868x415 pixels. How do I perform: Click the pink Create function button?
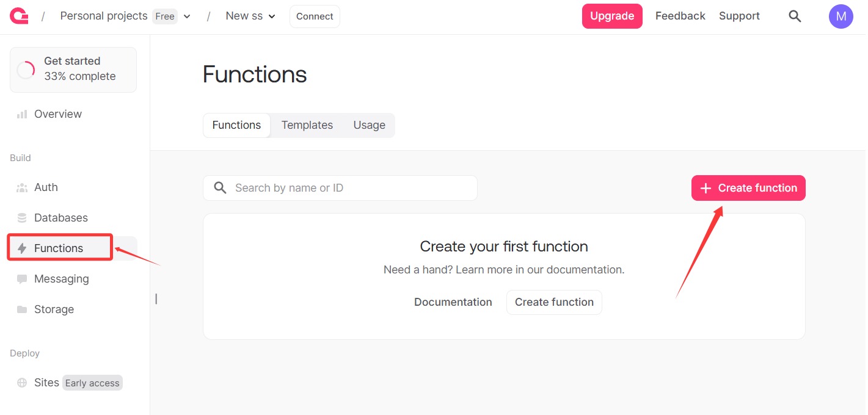pyautogui.click(x=748, y=188)
